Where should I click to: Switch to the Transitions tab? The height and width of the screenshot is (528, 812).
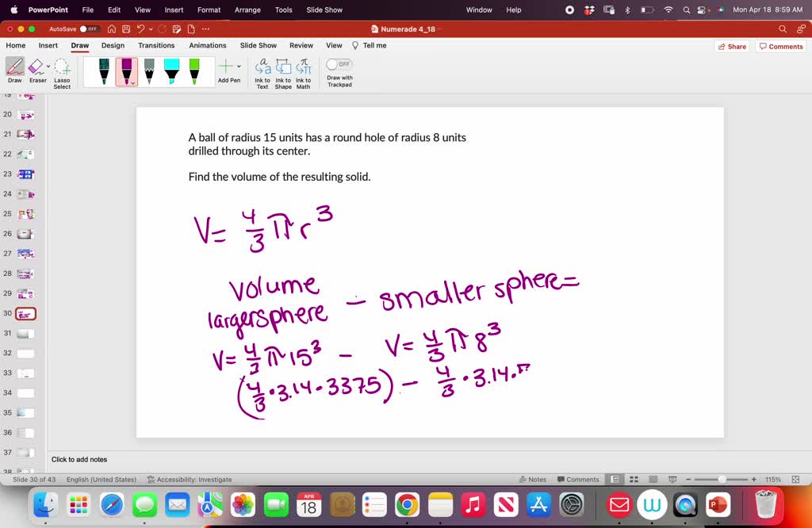[x=156, y=45]
